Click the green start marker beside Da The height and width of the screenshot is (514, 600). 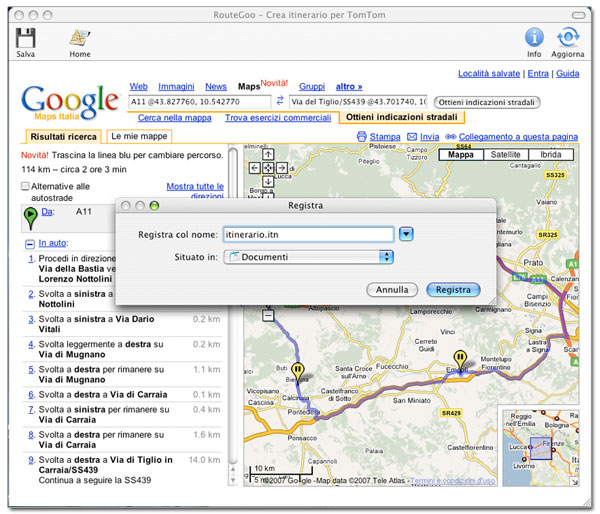(x=30, y=218)
